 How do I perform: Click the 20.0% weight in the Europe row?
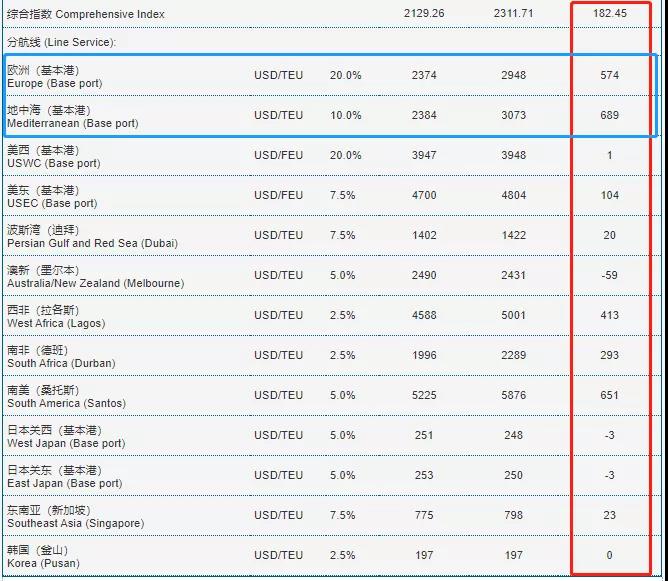[345, 75]
